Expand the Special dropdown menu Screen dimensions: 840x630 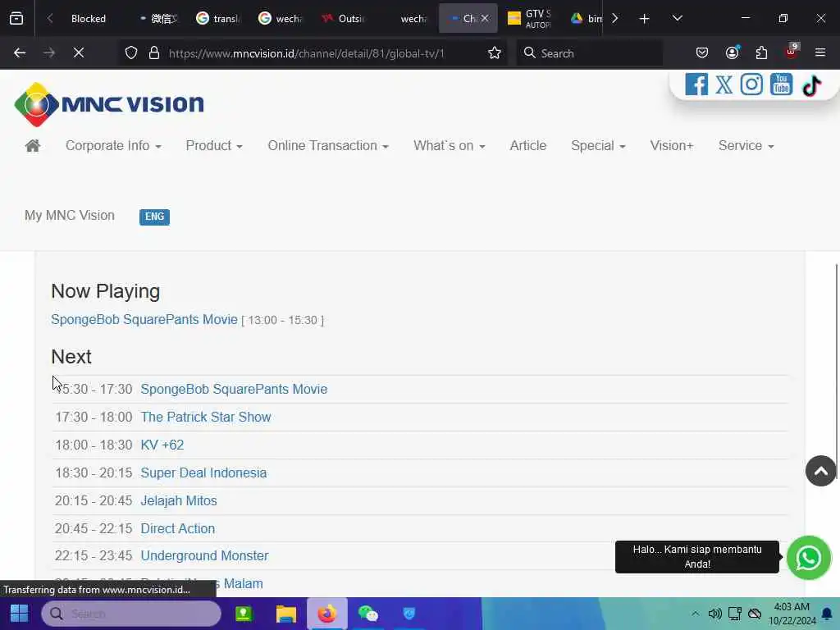pos(598,146)
